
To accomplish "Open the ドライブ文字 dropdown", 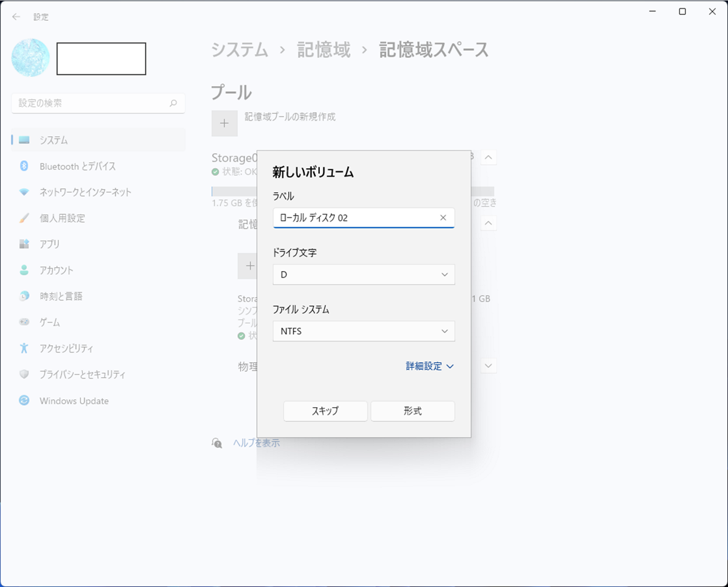I will tap(363, 275).
